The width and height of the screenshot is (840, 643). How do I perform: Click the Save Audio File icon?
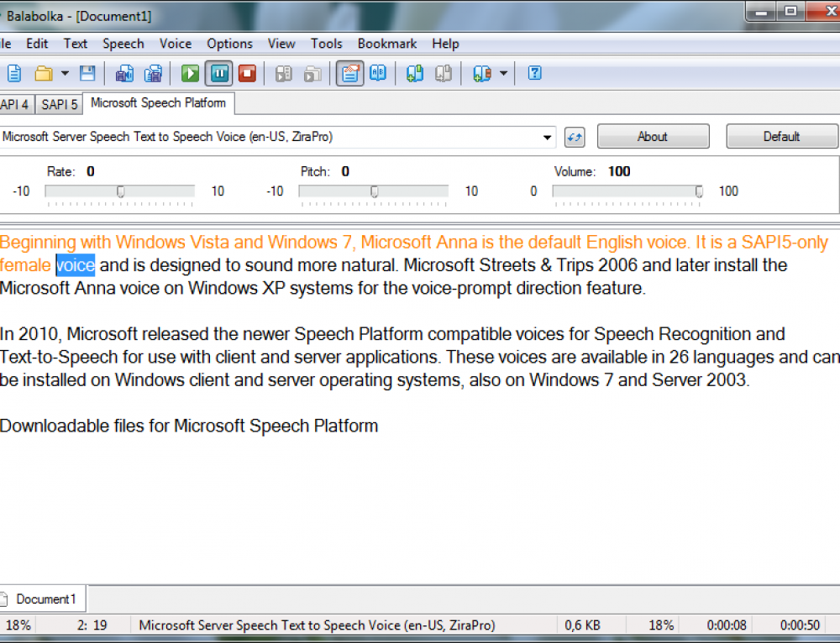pyautogui.click(x=125, y=73)
